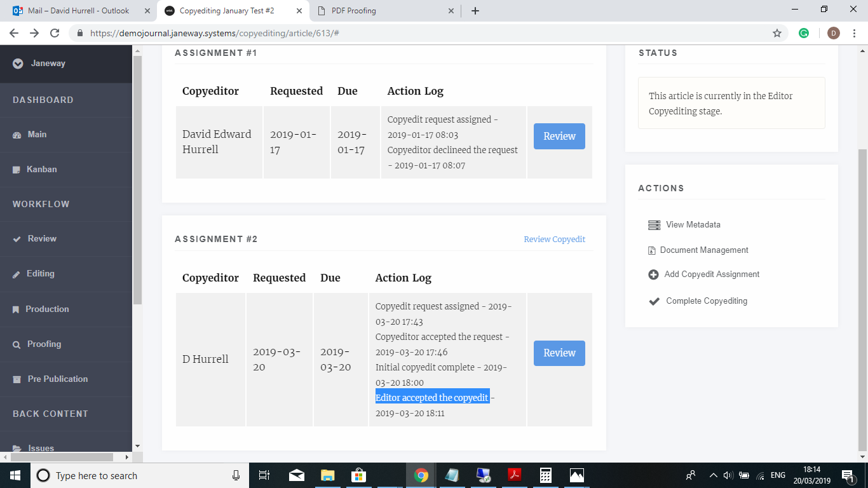Screen dimensions: 868x488
Task: Close the Outlook mail tab
Action: (x=147, y=11)
